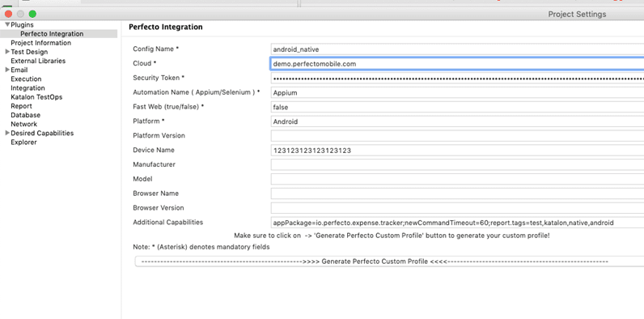Viewport: 644px width, 319px height.
Task: Click the Cloud field with demo.perfectomobile.com
Action: point(457,64)
